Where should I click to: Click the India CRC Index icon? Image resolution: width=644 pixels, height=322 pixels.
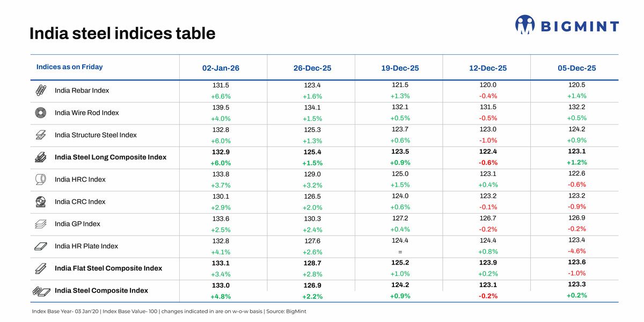pyautogui.click(x=40, y=202)
